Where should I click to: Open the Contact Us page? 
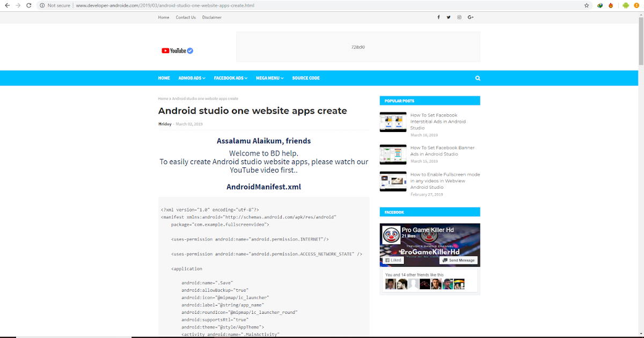point(185,17)
